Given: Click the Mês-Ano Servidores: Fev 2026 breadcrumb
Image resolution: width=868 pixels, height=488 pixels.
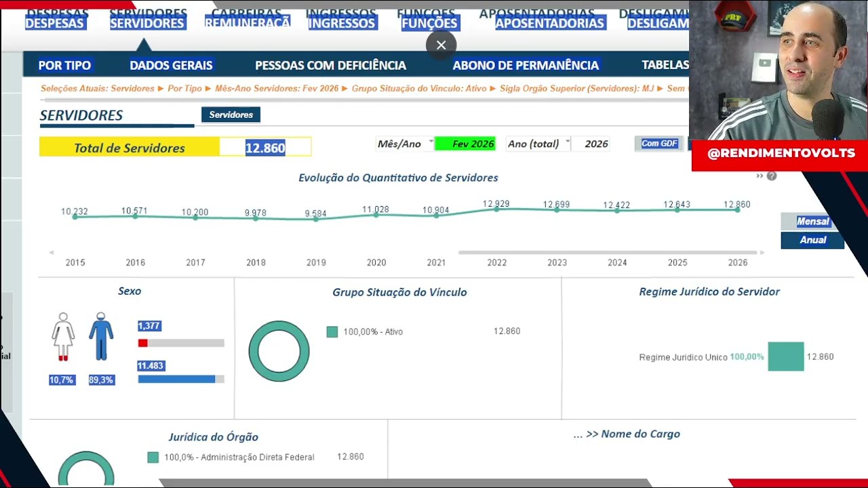Looking at the screenshot, I should point(277,89).
